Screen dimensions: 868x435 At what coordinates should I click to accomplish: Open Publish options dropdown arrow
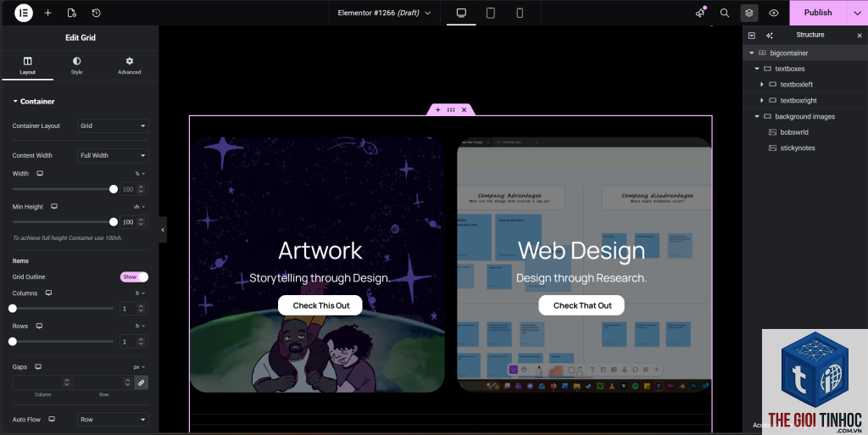click(x=858, y=13)
